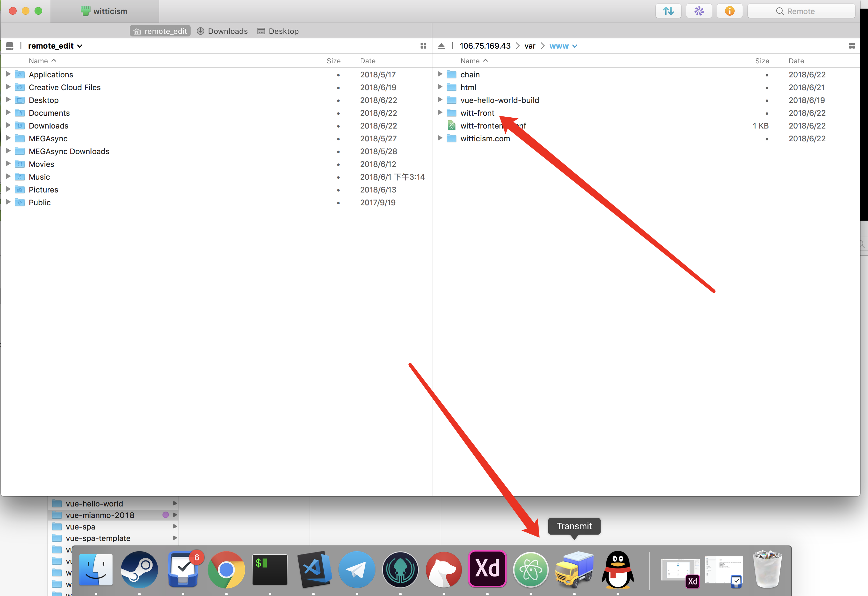Toggle the left pane view-mode grid icon
Screen dimensions: 868x596
coord(423,46)
